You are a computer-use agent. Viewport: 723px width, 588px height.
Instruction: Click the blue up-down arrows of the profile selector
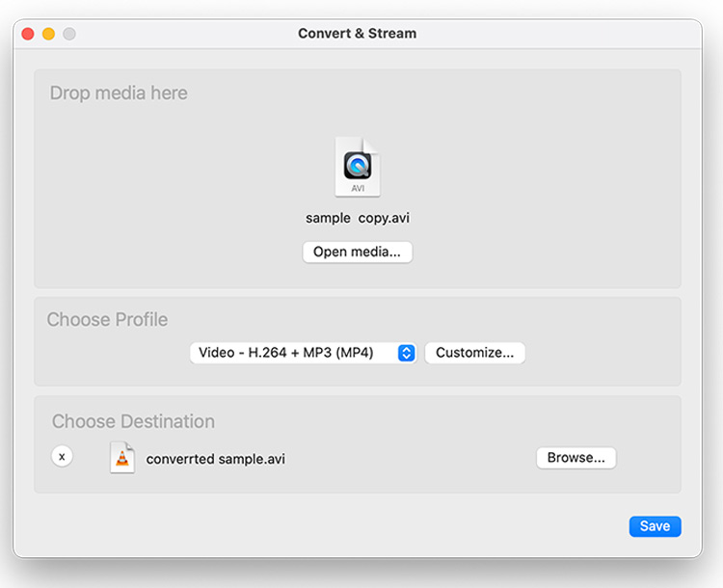(407, 353)
